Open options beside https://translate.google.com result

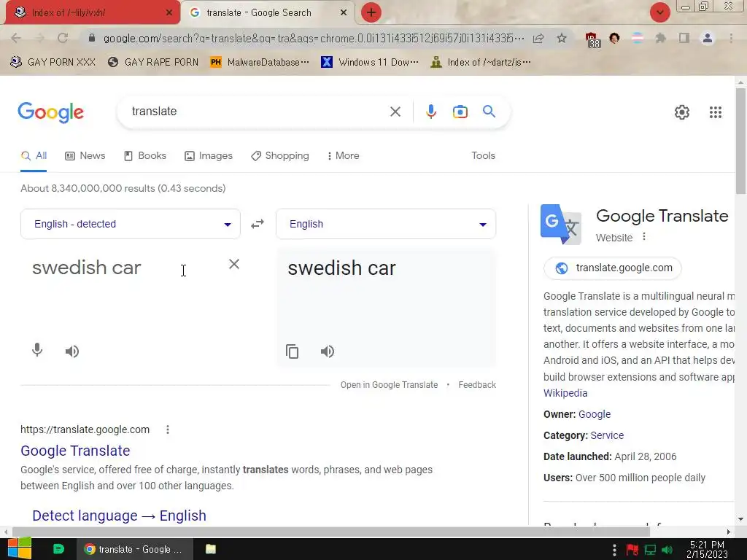[167, 429]
